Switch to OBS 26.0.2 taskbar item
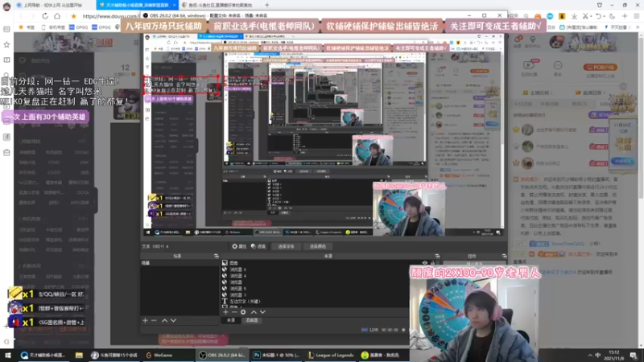The width and height of the screenshot is (644, 362). click(222, 355)
